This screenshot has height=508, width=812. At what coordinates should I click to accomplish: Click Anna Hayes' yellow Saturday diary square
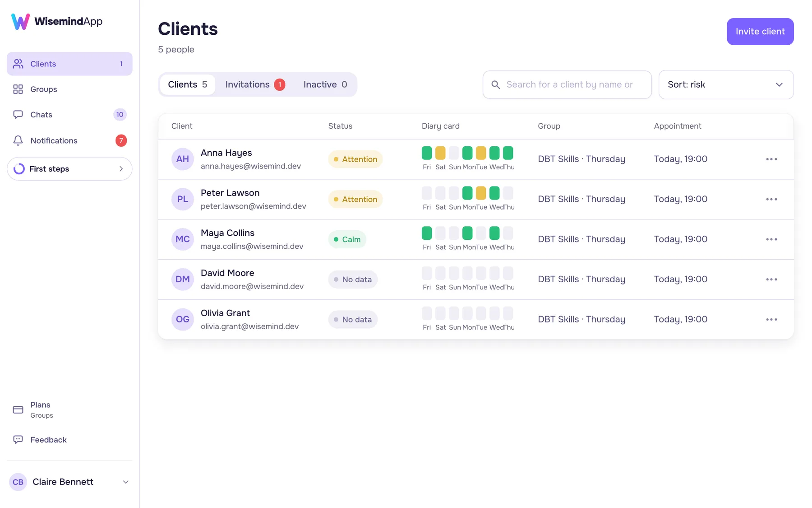coord(440,153)
